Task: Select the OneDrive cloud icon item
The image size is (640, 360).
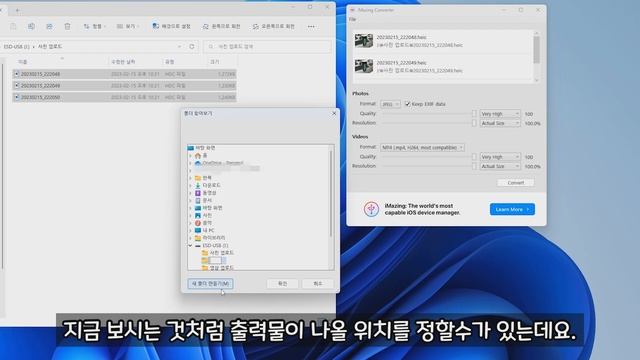Action: click(198, 163)
